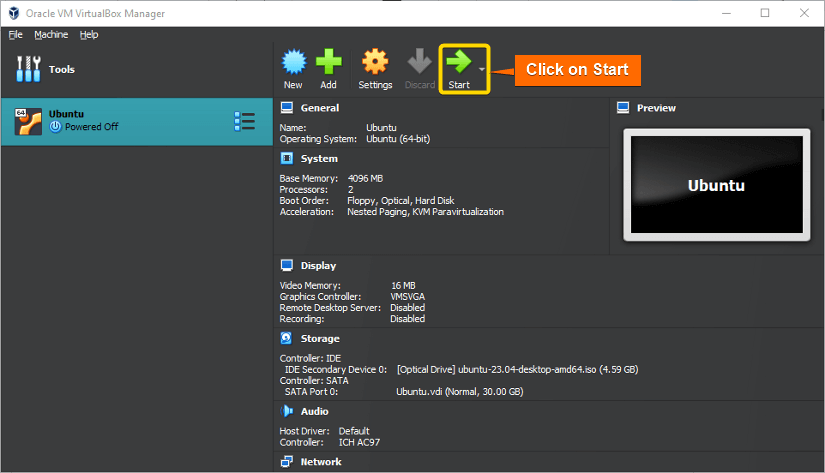
Task: Open Audio settings via heading link
Action: 315,411
